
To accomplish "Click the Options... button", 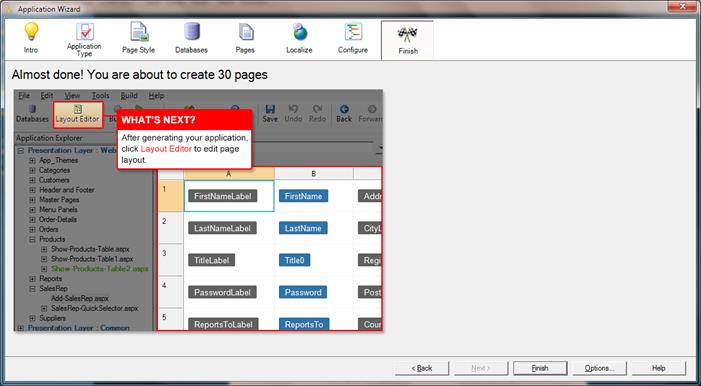I will click(x=599, y=368).
